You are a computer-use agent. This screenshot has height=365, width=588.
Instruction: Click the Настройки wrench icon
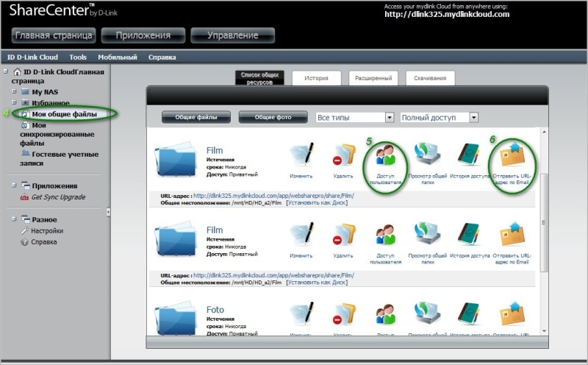24,230
